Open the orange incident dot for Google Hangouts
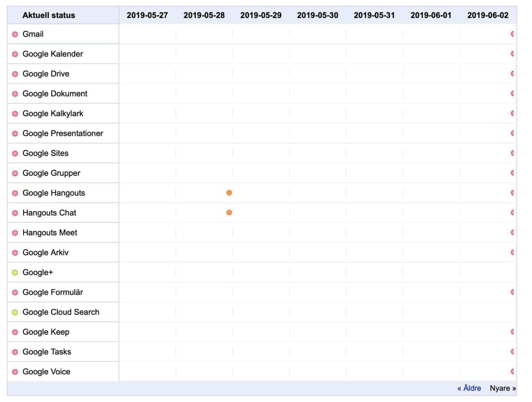532x402 pixels. (229, 193)
